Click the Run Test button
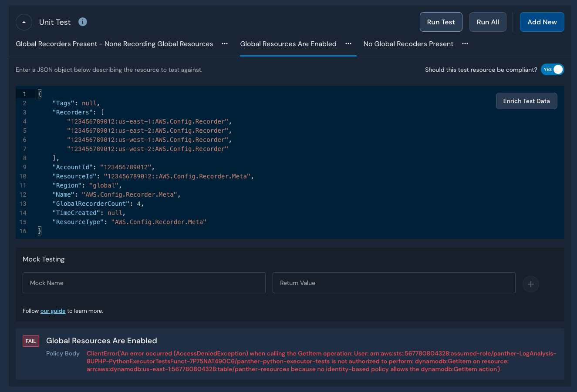The image size is (577, 392). click(x=441, y=22)
